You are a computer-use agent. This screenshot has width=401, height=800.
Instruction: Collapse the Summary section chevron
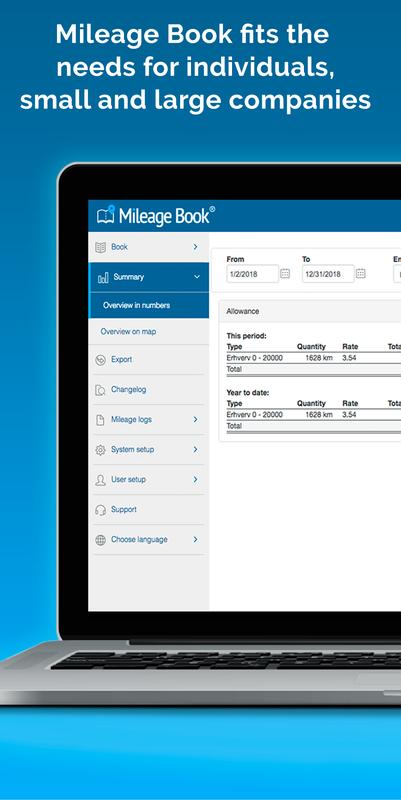tap(197, 277)
